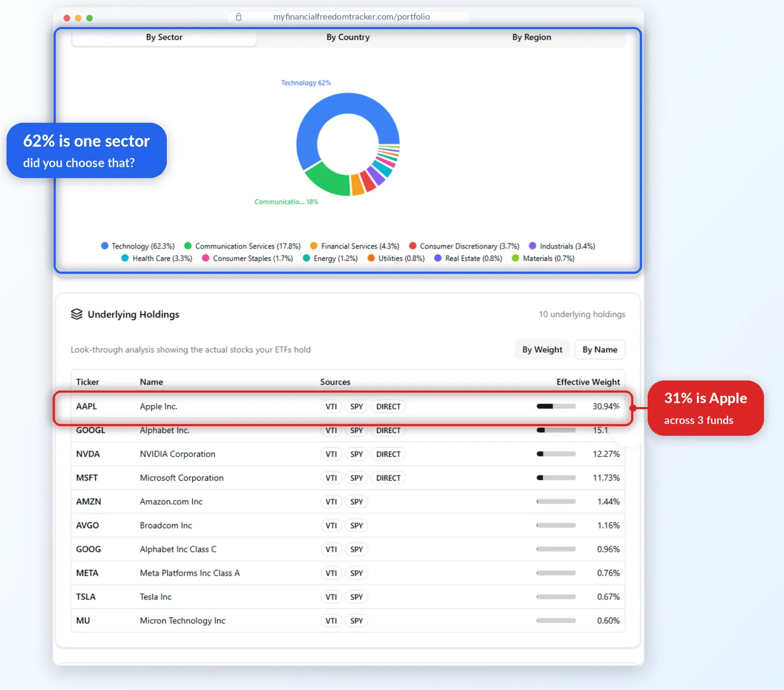Click the Underlying Holdings heading
784x690 pixels.
click(x=133, y=315)
